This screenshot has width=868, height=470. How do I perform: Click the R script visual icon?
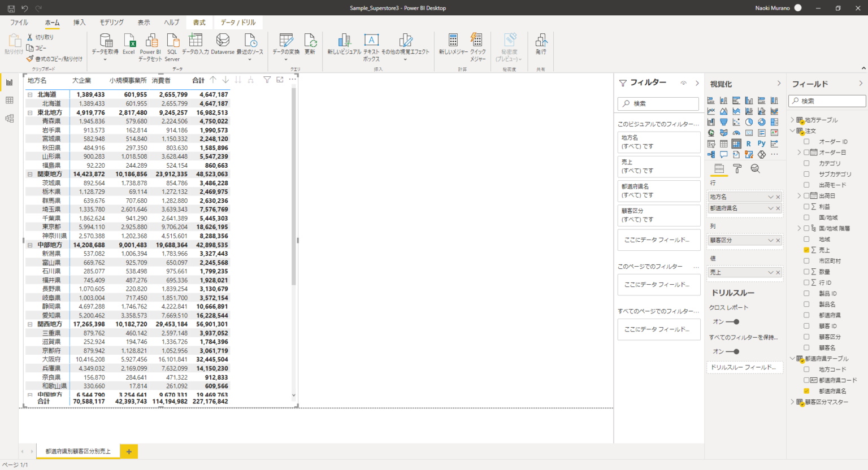coord(749,143)
